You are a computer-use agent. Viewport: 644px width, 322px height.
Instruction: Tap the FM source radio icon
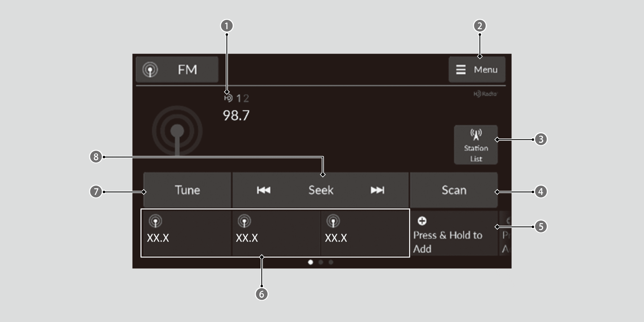coord(150,70)
